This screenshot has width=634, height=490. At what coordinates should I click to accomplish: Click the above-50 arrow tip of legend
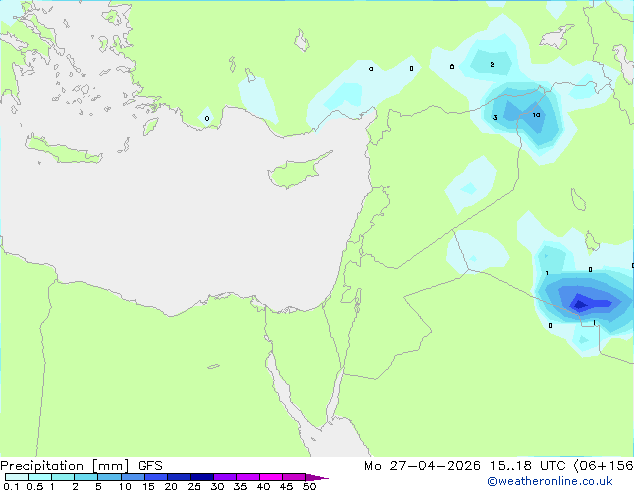point(317,477)
